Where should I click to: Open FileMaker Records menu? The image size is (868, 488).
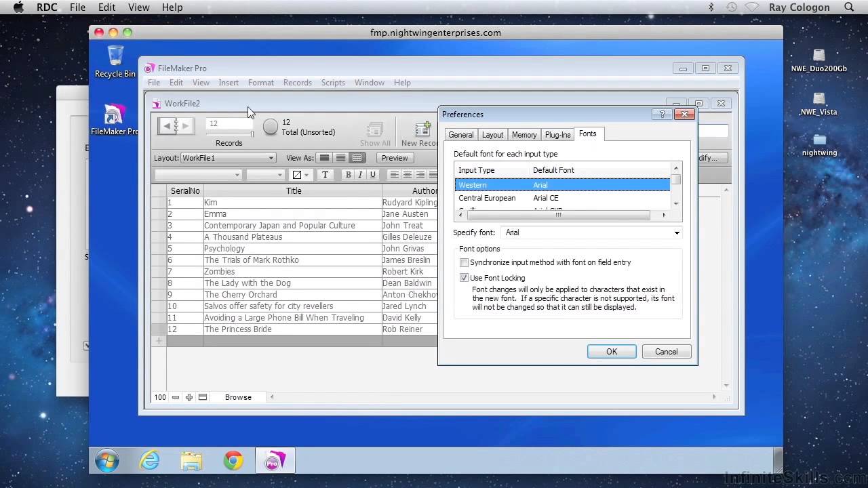298,83
